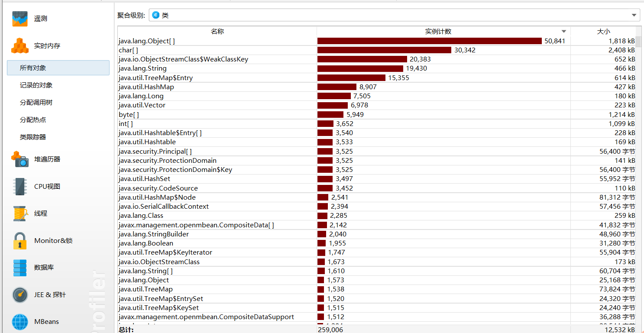The width and height of the screenshot is (644, 333).
Task: Click the 81,312 字节 size cell
Action: (x=617, y=197)
